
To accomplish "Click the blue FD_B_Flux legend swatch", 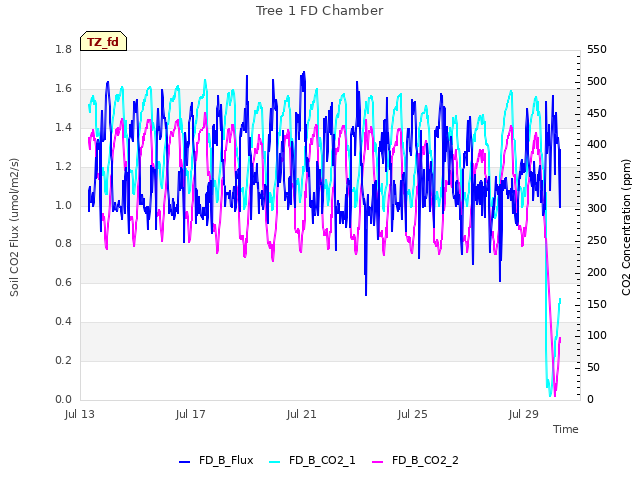I will [184, 462].
